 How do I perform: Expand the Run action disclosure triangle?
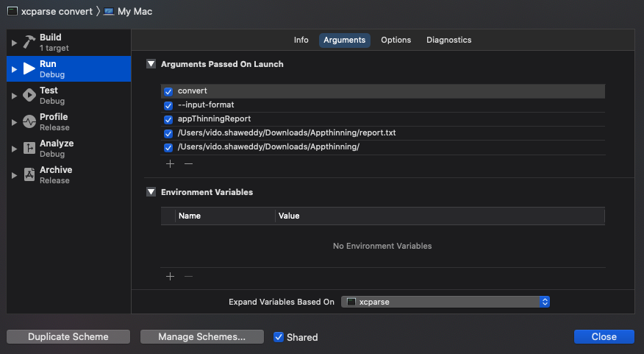pyautogui.click(x=15, y=69)
